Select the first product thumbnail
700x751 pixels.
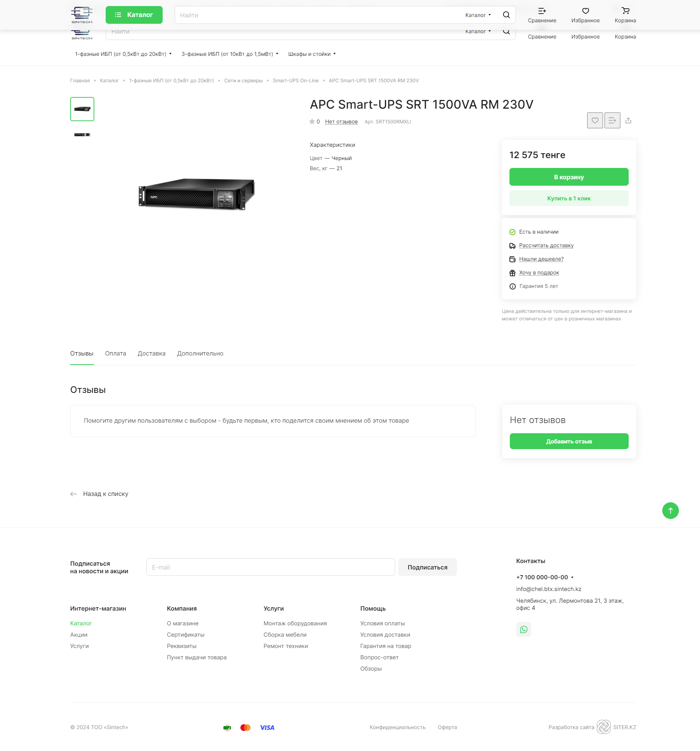click(x=82, y=109)
